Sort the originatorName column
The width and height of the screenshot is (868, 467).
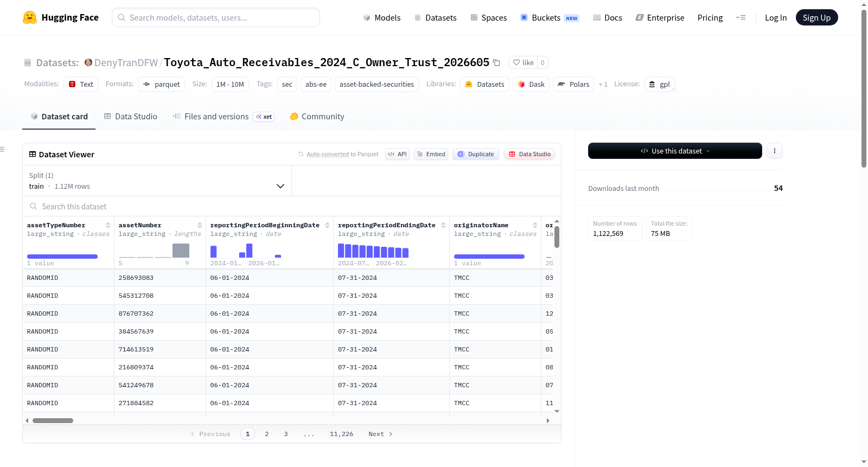click(x=535, y=225)
